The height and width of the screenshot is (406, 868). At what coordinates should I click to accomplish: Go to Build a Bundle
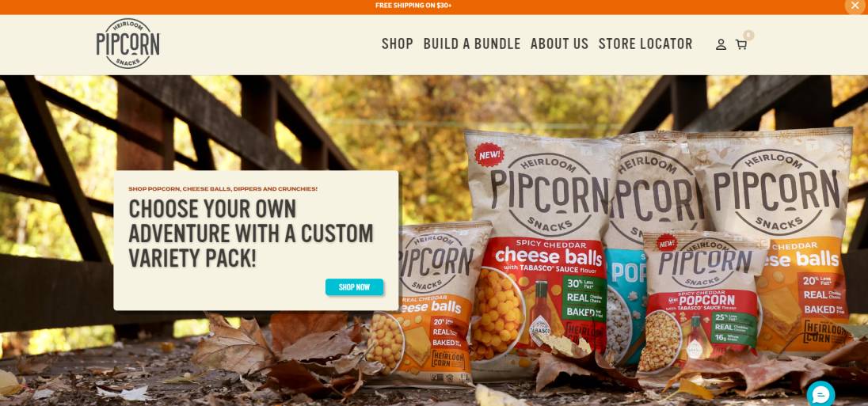[472, 44]
